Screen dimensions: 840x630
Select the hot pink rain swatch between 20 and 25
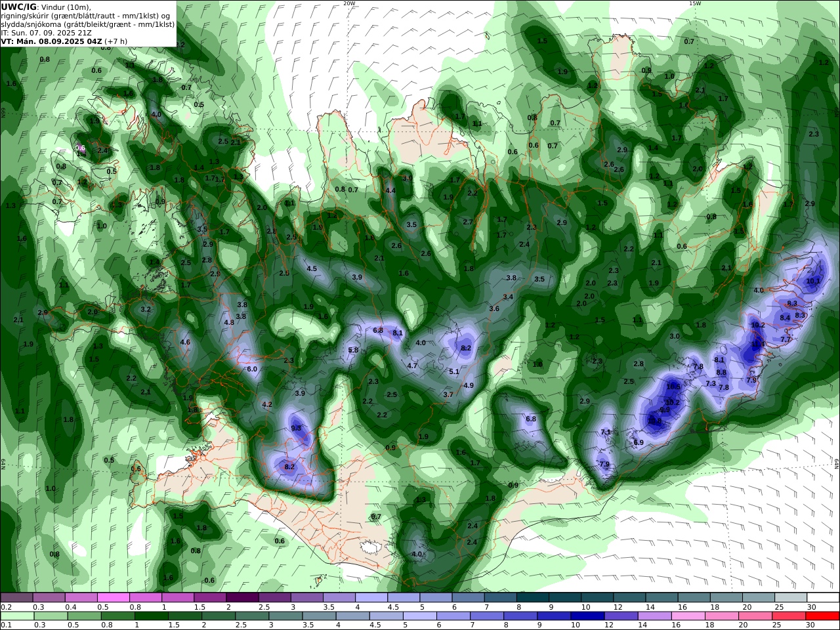click(755, 616)
